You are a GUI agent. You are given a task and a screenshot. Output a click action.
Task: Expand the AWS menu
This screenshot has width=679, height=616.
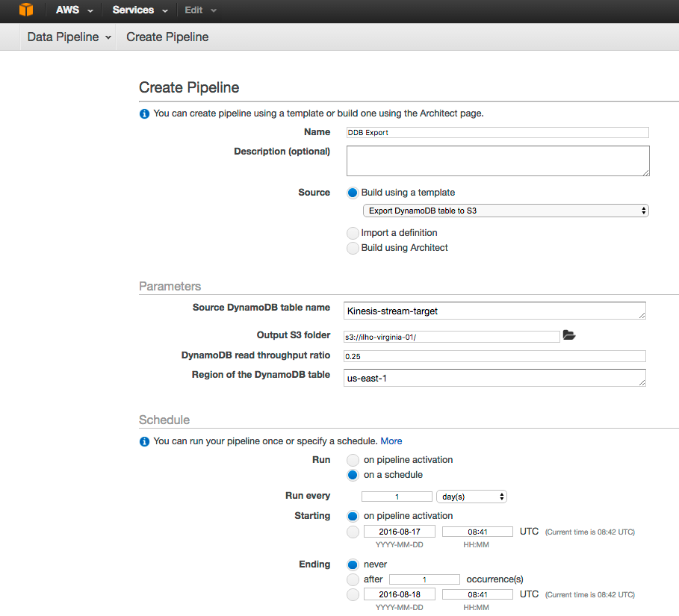[74, 10]
